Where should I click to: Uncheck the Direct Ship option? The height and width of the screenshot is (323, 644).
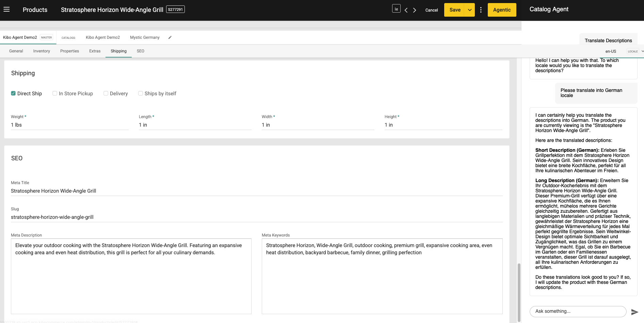[13, 93]
